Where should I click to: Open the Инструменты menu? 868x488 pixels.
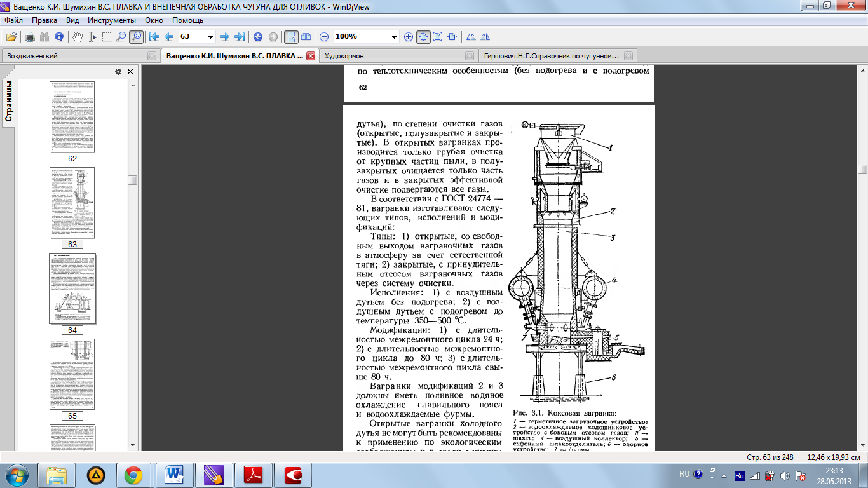point(111,20)
